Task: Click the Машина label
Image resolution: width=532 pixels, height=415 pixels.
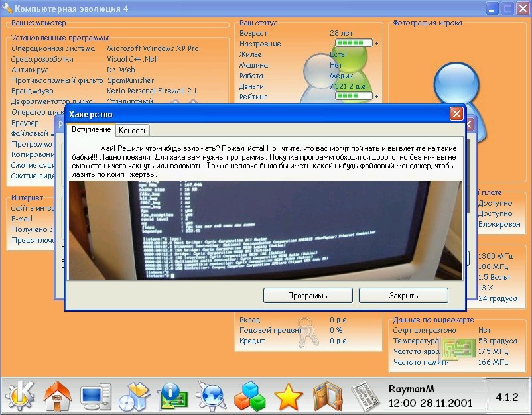Action: coord(253,65)
